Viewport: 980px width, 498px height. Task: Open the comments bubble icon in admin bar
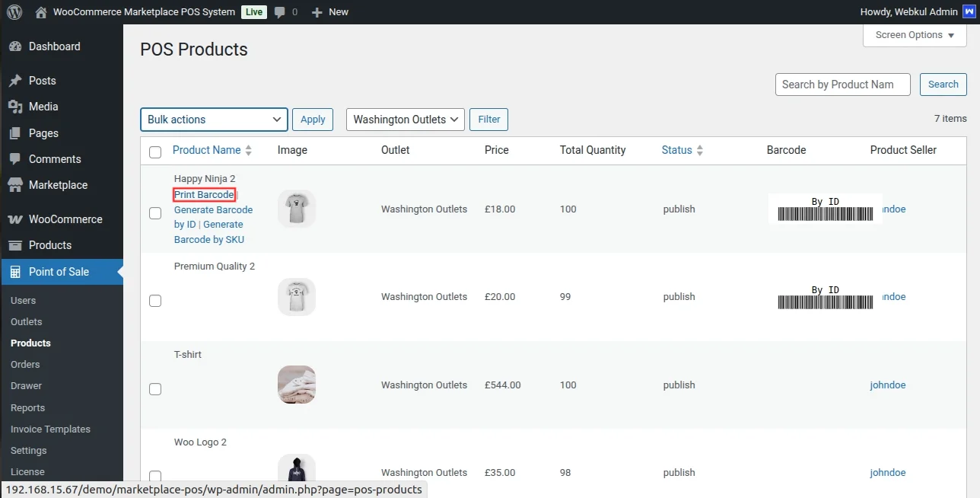click(280, 12)
